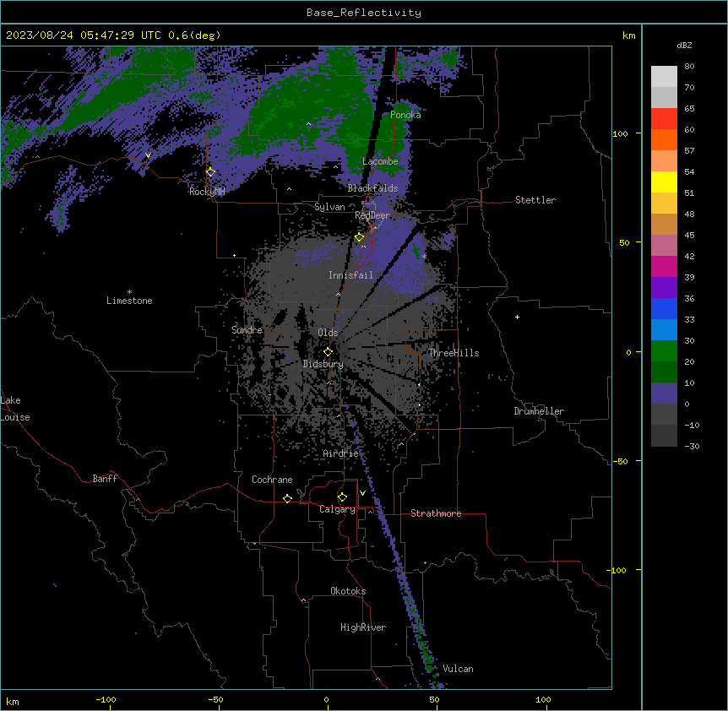
Task: Click the Calgary city label
Action: click(x=337, y=509)
